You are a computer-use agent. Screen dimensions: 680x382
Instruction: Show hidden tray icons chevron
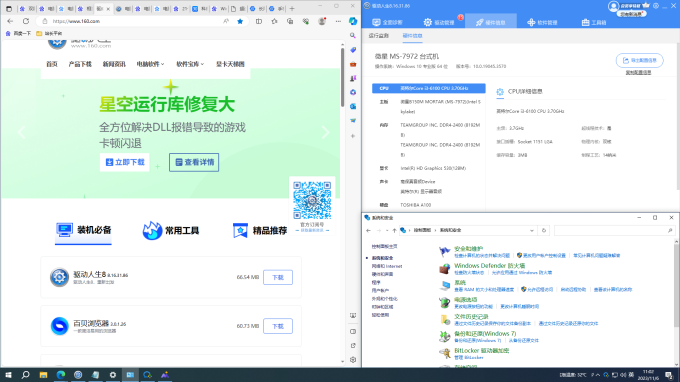click(598, 375)
